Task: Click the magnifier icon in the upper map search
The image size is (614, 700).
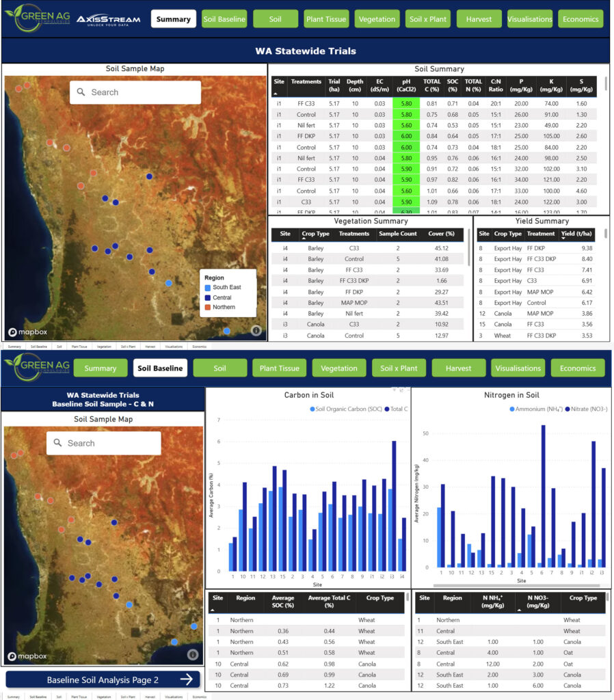Action: pos(81,92)
